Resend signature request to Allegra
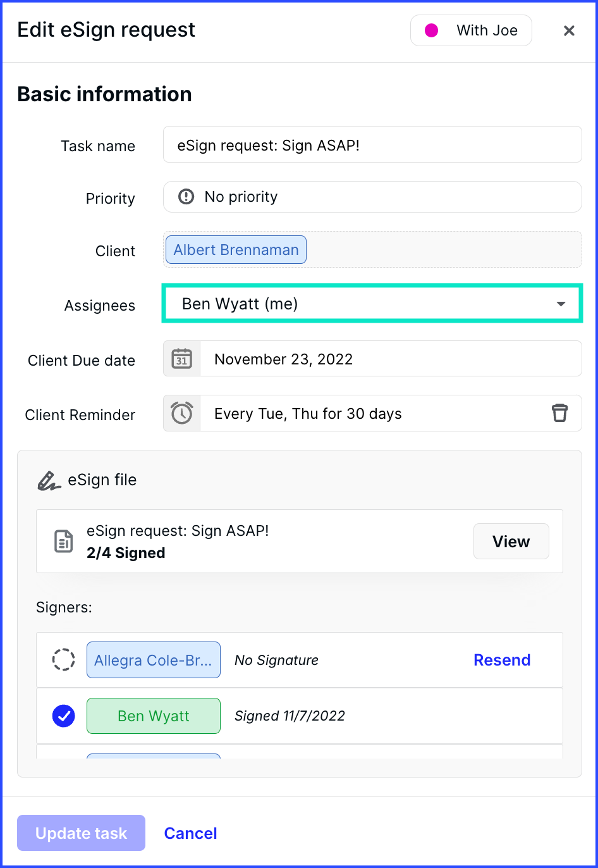 (502, 660)
